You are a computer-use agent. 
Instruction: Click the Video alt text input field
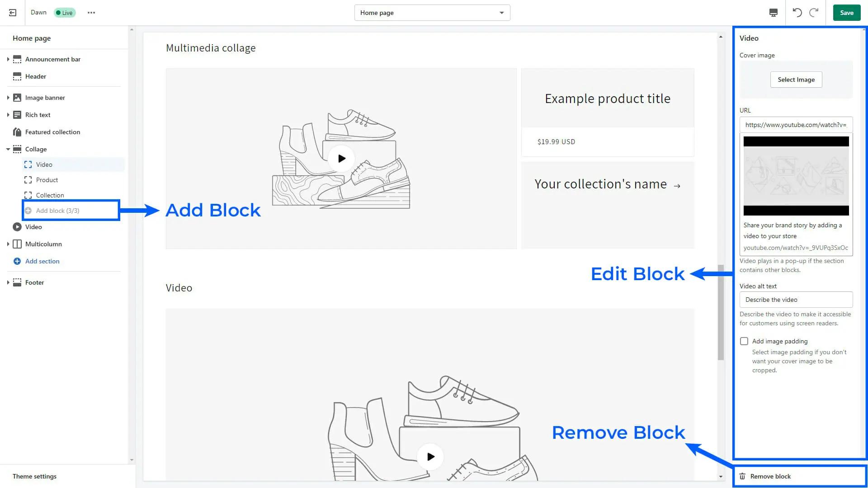[796, 300]
